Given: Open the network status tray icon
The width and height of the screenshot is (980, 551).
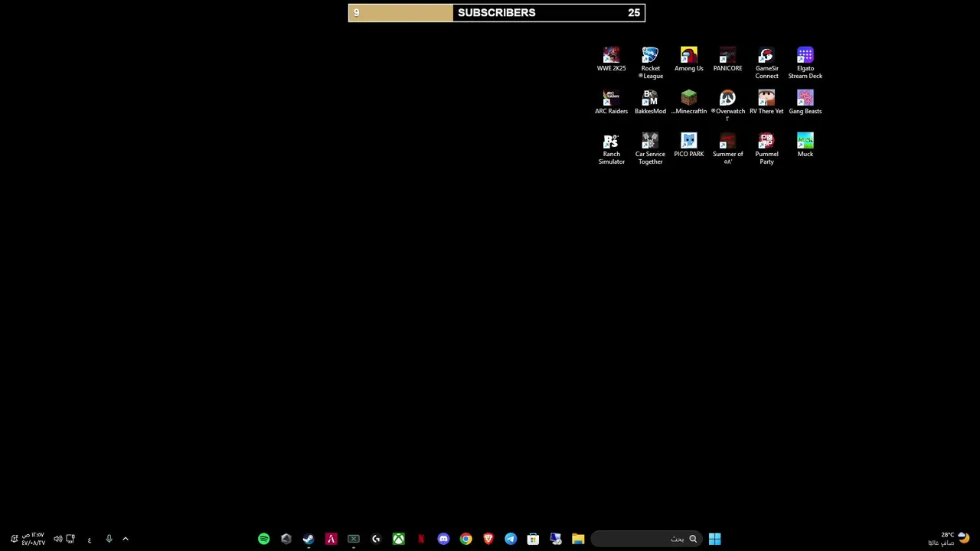Looking at the screenshot, I should 70,539.
